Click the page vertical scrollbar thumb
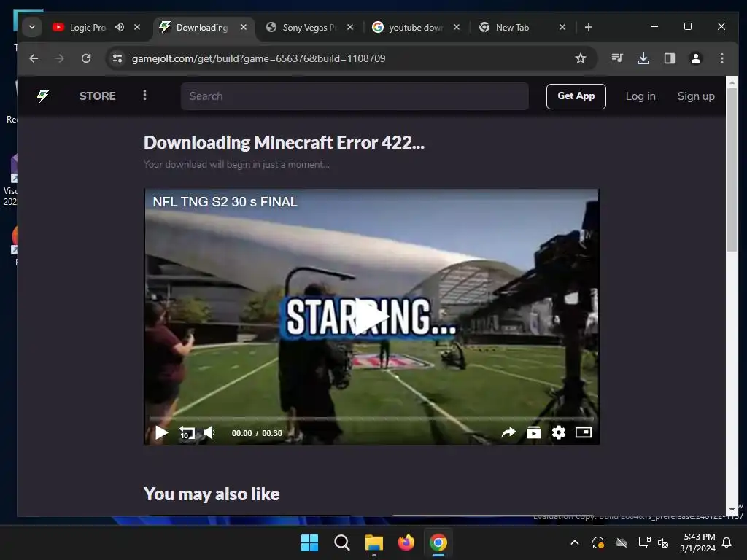Screen dimensions: 747x560 point(732,169)
